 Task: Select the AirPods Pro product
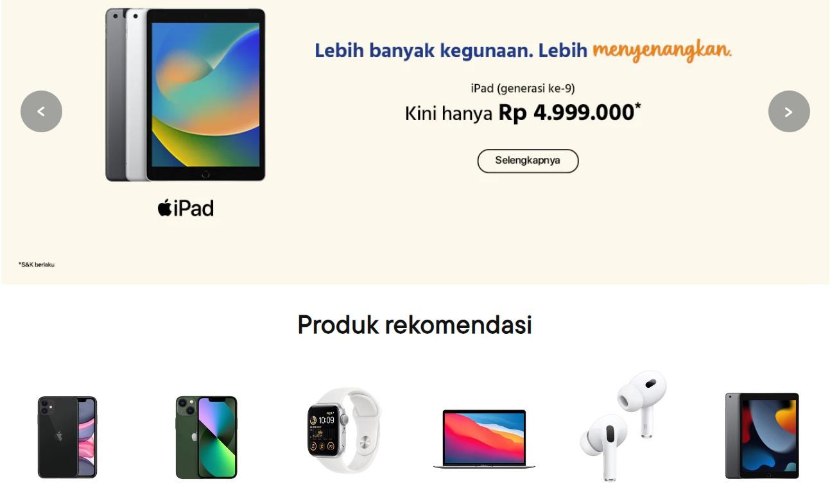click(x=623, y=425)
